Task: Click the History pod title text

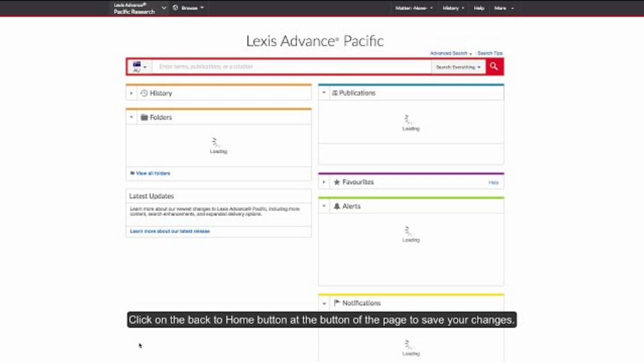Action: tap(161, 94)
